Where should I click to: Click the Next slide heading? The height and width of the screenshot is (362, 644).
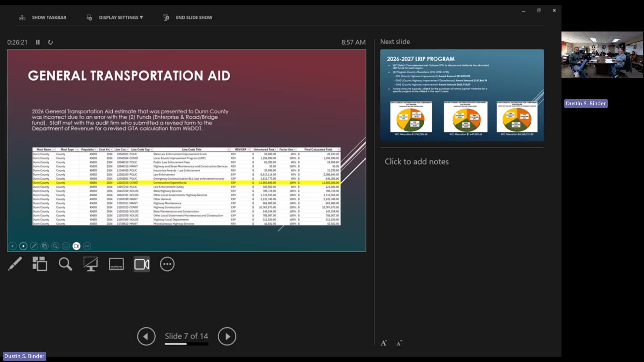tap(394, 42)
